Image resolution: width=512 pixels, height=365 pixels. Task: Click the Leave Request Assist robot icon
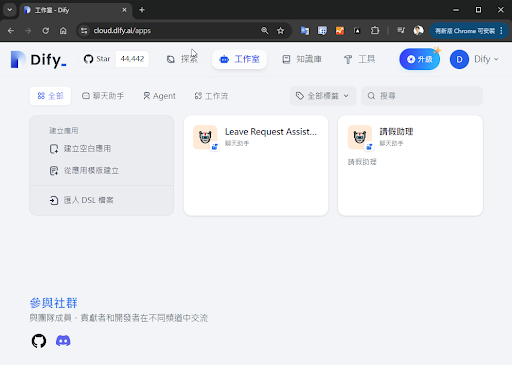pos(205,137)
